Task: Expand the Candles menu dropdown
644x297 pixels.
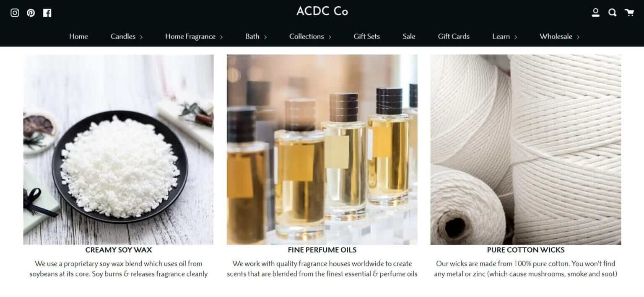Action: pyautogui.click(x=127, y=36)
